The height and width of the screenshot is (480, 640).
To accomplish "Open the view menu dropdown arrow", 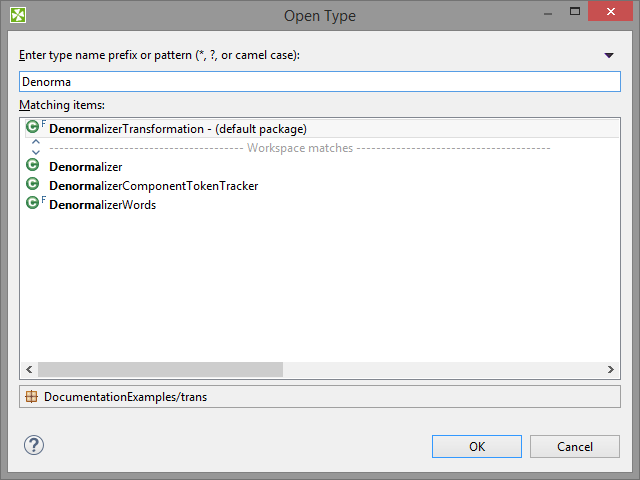I will (x=609, y=55).
